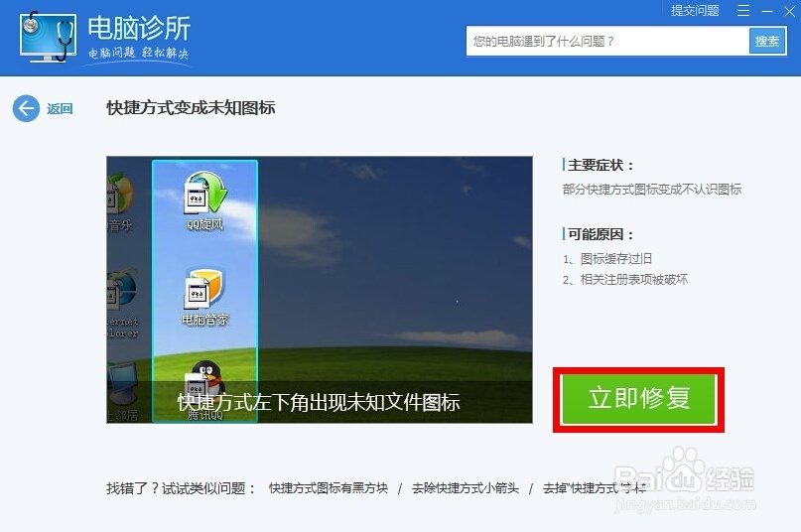This screenshot has height=532, width=801.
Task: Click text 找错了？试试类似问题
Action: click(x=181, y=488)
